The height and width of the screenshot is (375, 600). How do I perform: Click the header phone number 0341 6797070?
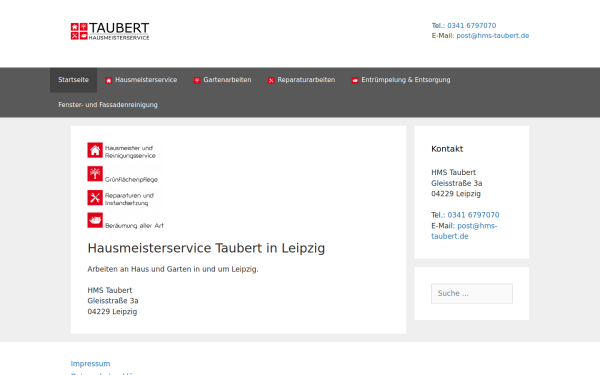(471, 26)
